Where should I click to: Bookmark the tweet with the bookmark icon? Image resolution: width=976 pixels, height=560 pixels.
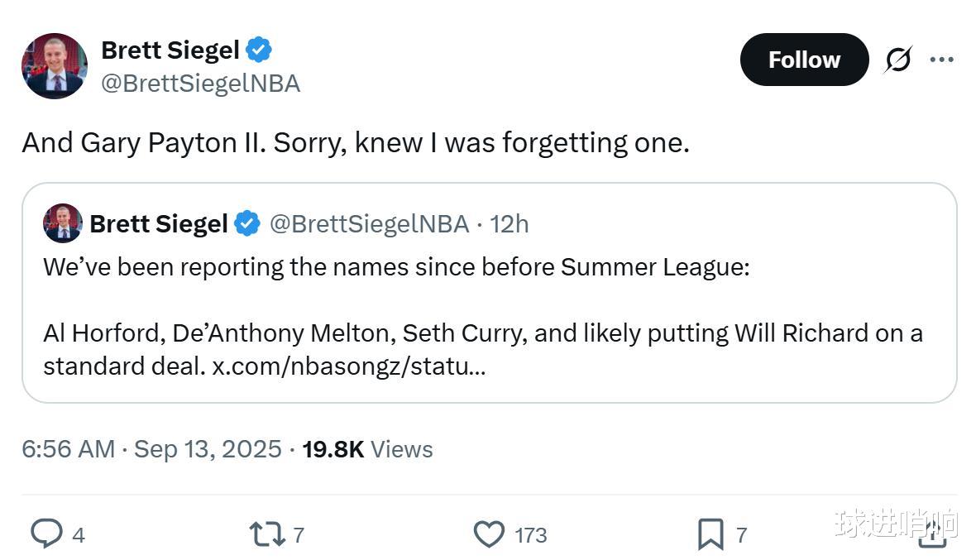tap(710, 534)
